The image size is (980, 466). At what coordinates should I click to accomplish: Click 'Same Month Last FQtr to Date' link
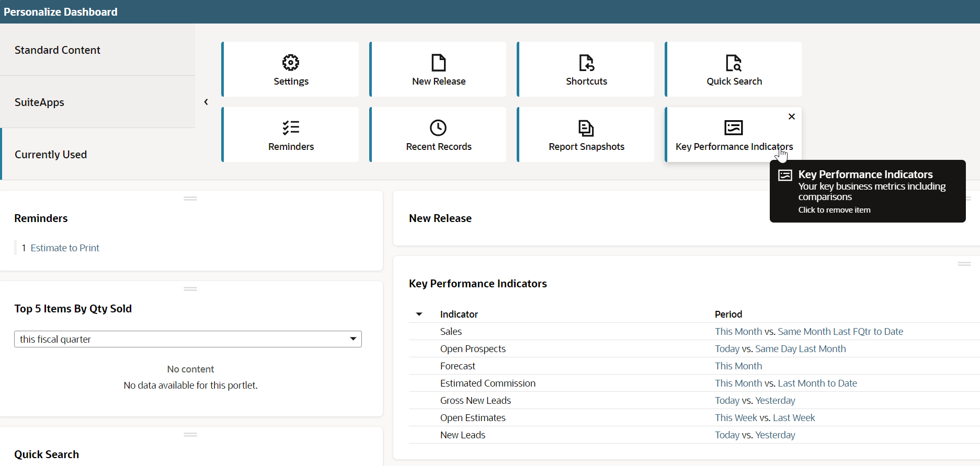tap(840, 332)
